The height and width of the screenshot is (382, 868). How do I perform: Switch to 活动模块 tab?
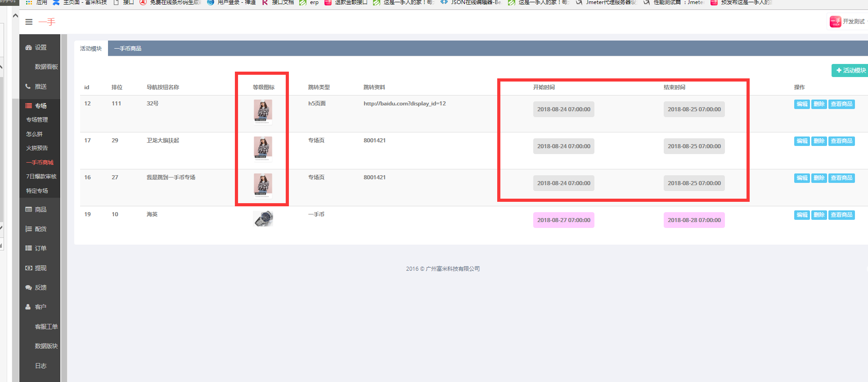point(91,49)
